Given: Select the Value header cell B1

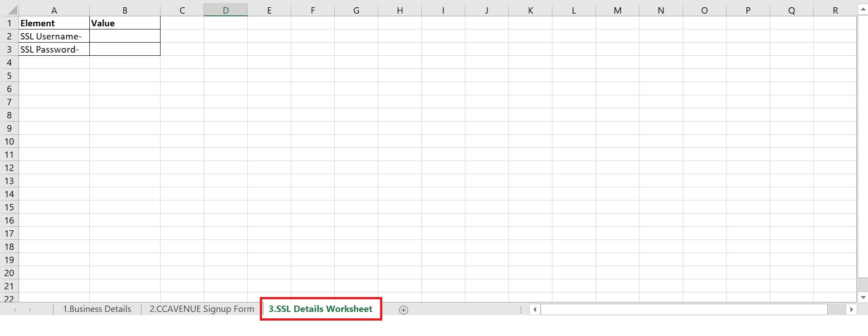Looking at the screenshot, I should [x=125, y=23].
